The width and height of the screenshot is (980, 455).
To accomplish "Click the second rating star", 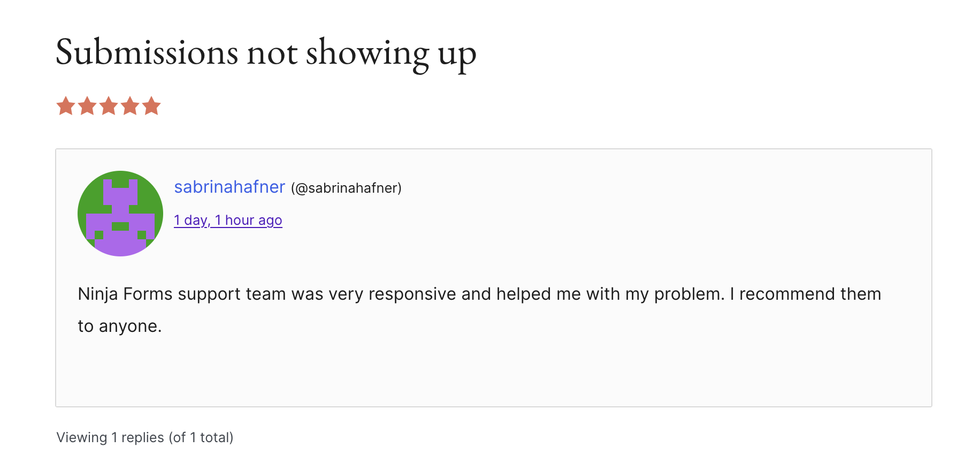I will [x=87, y=106].
